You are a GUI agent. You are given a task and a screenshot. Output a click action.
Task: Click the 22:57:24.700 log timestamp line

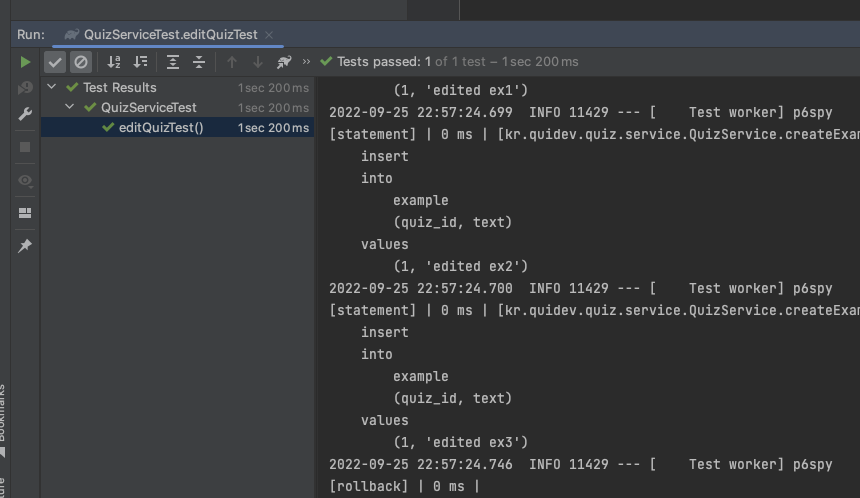pyautogui.click(x=581, y=288)
